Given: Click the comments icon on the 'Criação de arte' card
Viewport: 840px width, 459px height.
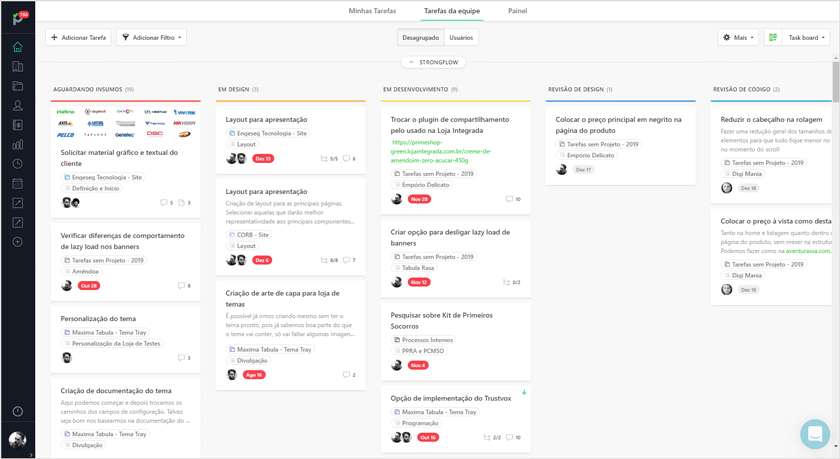Looking at the screenshot, I should 349,374.
